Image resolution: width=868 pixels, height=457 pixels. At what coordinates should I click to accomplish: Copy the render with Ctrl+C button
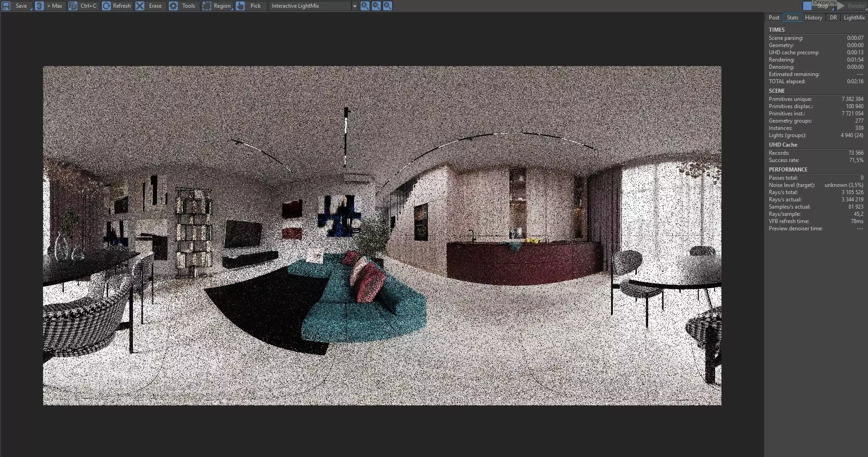pos(83,6)
